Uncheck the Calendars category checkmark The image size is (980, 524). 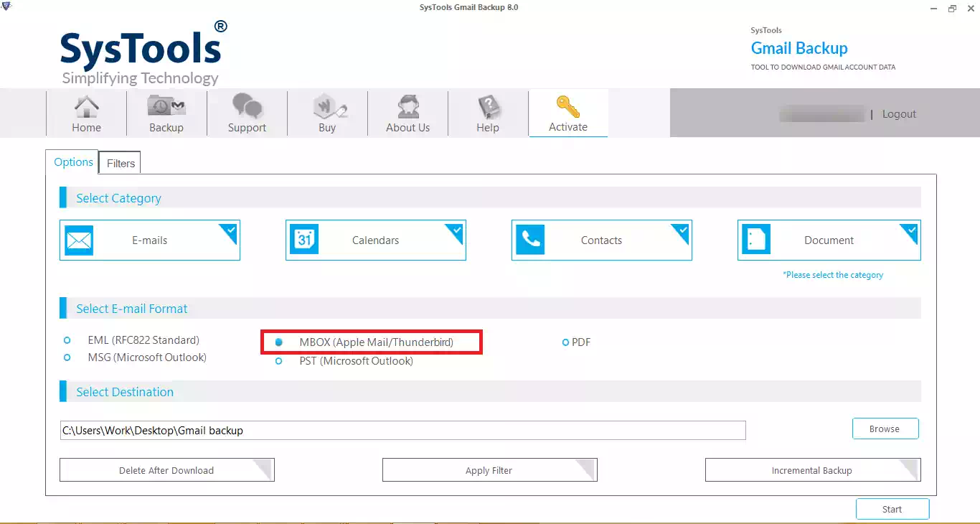(456, 231)
